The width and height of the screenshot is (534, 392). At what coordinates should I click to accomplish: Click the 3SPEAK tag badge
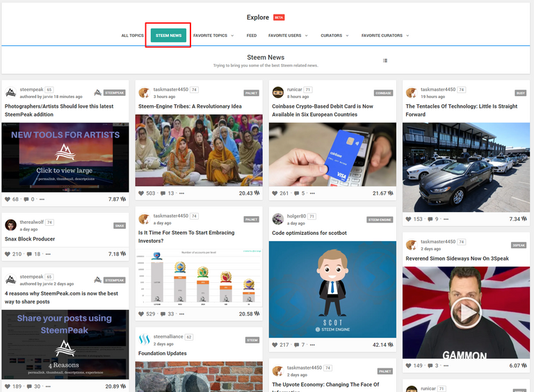(519, 245)
